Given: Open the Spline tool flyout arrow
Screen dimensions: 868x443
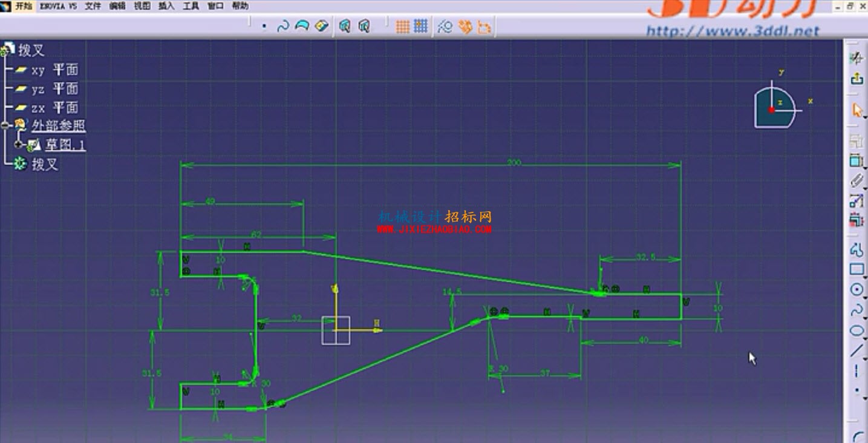Looking at the screenshot, I should pyautogui.click(x=865, y=318).
